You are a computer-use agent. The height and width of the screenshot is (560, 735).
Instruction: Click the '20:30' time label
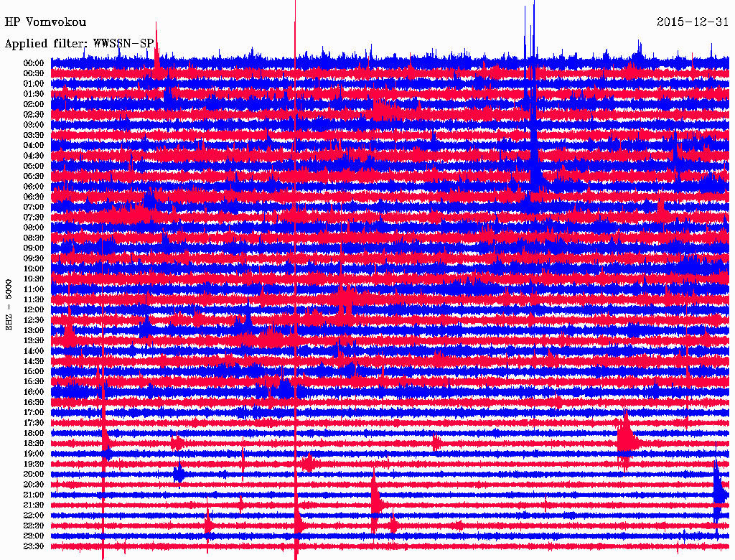pos(33,485)
